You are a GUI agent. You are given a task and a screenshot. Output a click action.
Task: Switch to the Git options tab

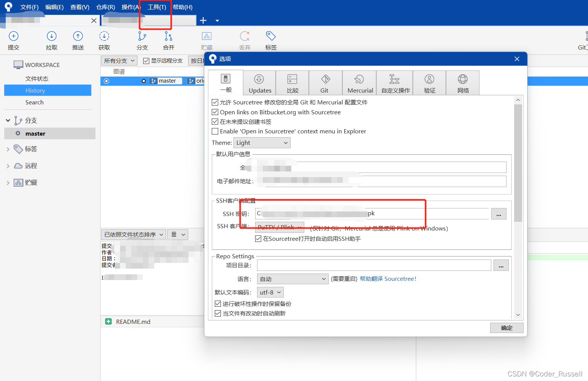coord(325,83)
